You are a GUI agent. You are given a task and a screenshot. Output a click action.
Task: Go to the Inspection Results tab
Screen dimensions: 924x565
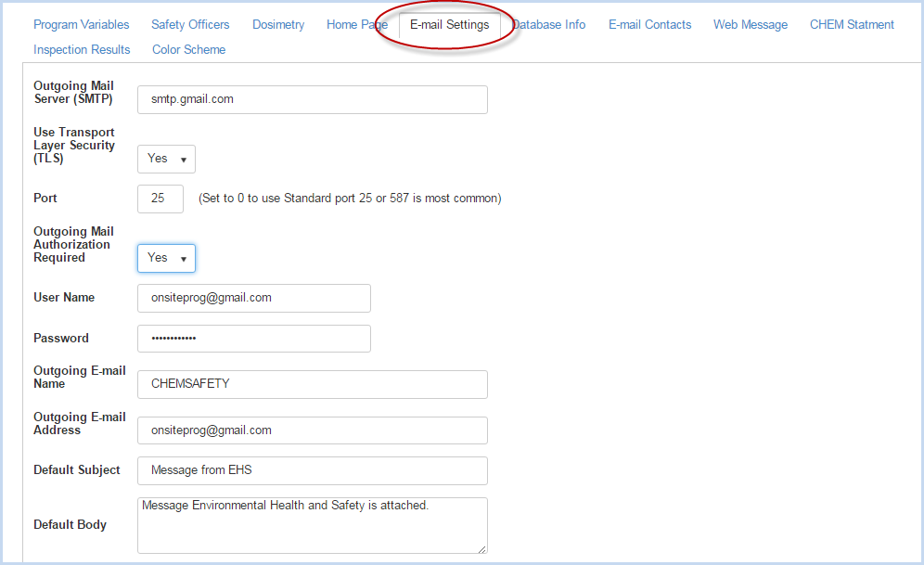pos(82,49)
